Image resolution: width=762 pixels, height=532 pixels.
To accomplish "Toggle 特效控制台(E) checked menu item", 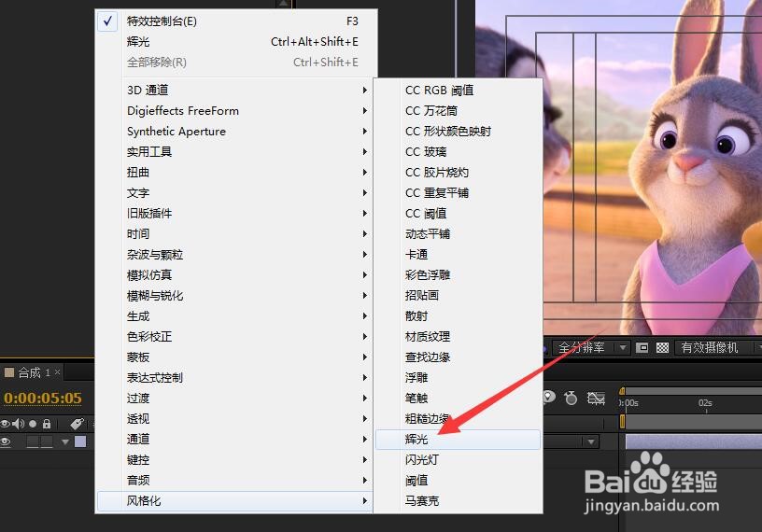I will (235, 21).
